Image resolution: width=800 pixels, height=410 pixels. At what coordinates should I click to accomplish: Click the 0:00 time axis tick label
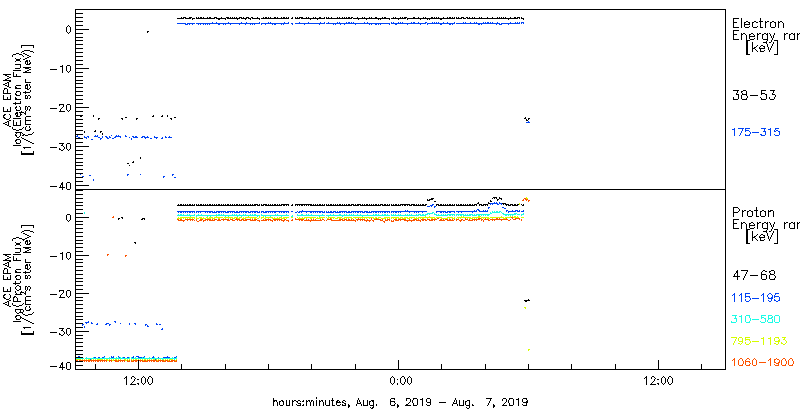point(399,380)
